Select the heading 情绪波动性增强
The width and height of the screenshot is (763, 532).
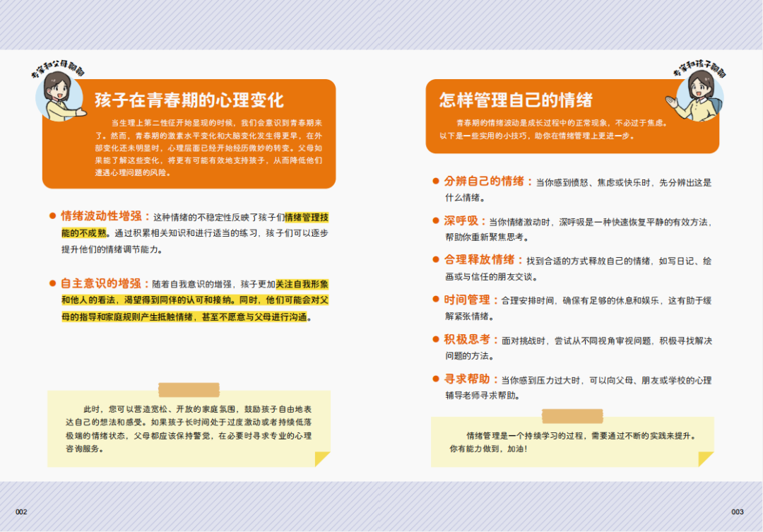101,216
